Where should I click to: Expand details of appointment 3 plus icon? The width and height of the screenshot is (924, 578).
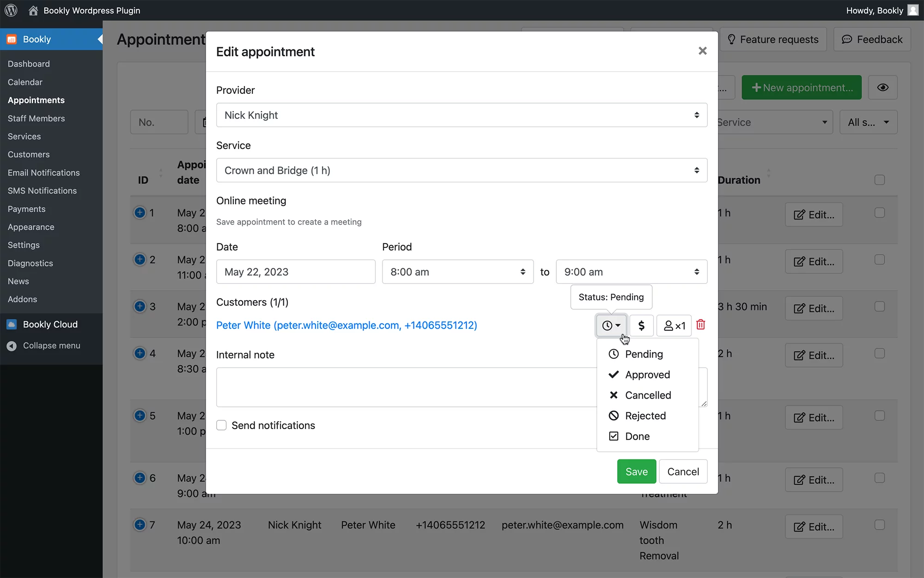[x=140, y=306]
